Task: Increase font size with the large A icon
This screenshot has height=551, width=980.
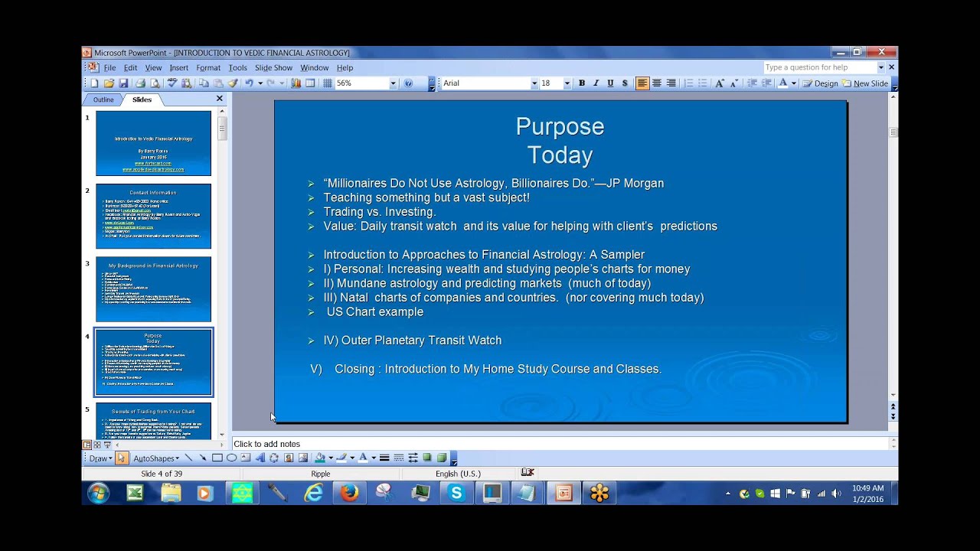Action: 720,83
